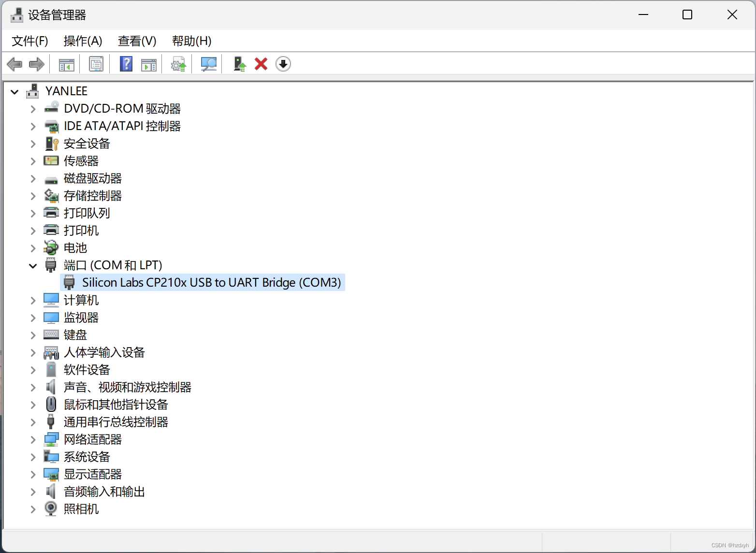Minimize the 设备管理器 window
Image resolution: width=756 pixels, height=553 pixels.
click(x=643, y=15)
